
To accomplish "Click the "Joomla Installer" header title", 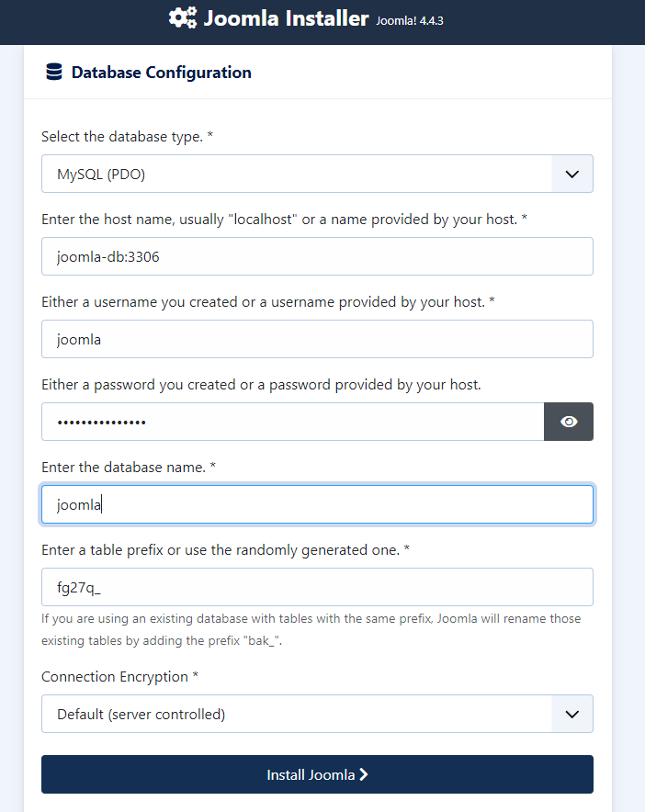I will (x=286, y=18).
